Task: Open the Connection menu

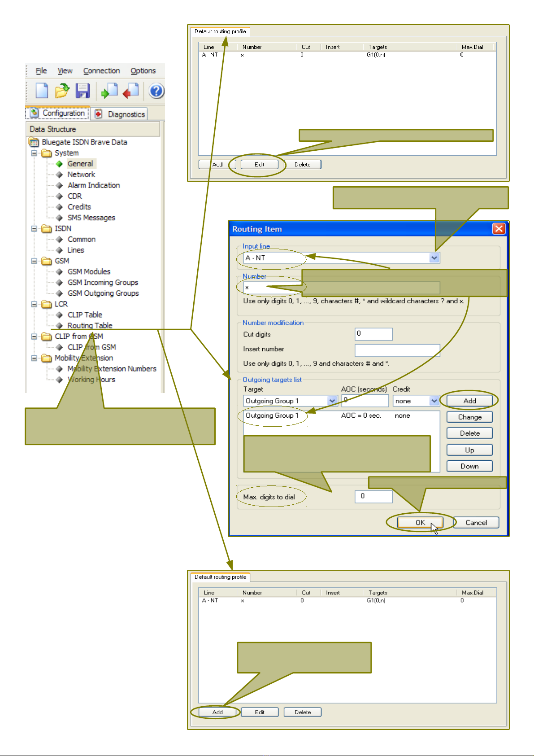Action: click(101, 70)
